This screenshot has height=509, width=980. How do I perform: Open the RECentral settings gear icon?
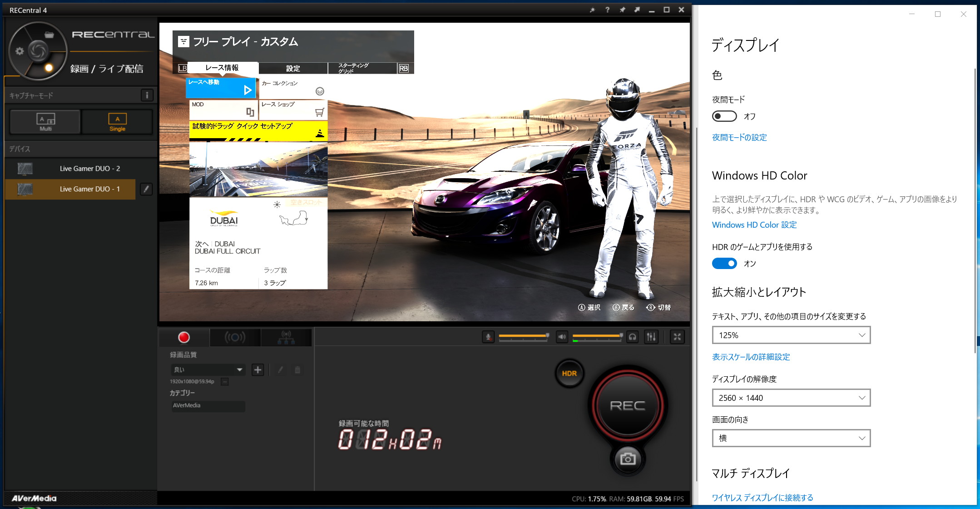click(x=20, y=51)
